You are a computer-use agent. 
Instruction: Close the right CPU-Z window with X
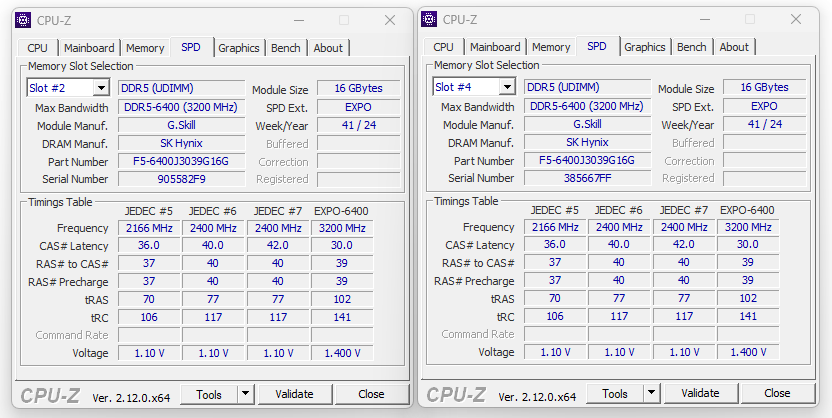796,19
